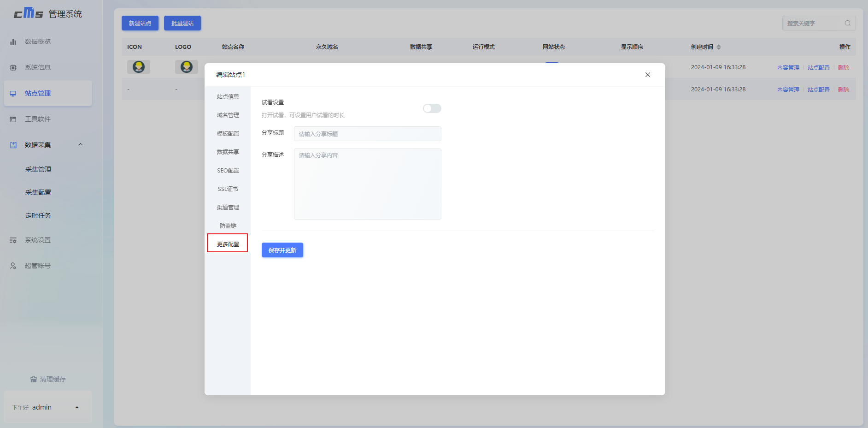Click the 工具软件 window icon

point(13,119)
